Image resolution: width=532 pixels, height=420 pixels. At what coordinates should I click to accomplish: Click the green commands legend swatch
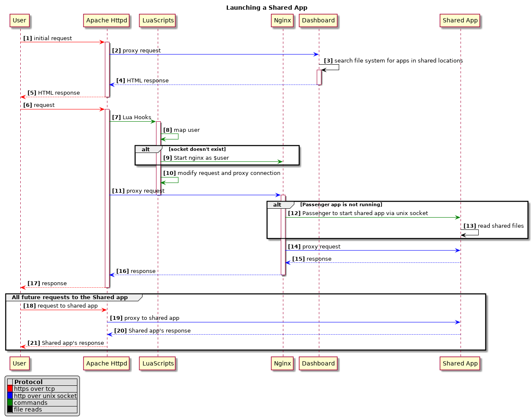(x=10, y=403)
